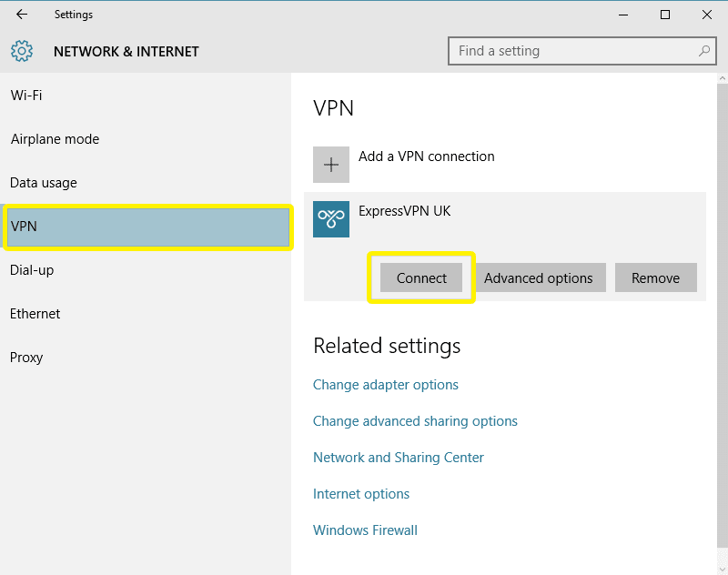Open the Proxy settings page

[26, 358]
